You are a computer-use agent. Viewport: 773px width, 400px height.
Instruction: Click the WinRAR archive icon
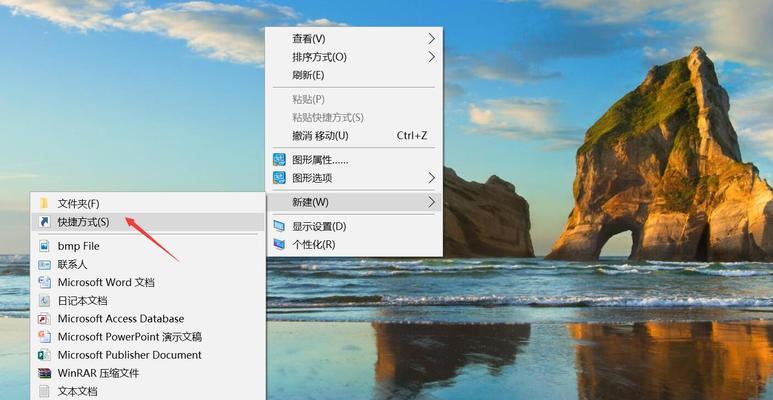[x=44, y=373]
